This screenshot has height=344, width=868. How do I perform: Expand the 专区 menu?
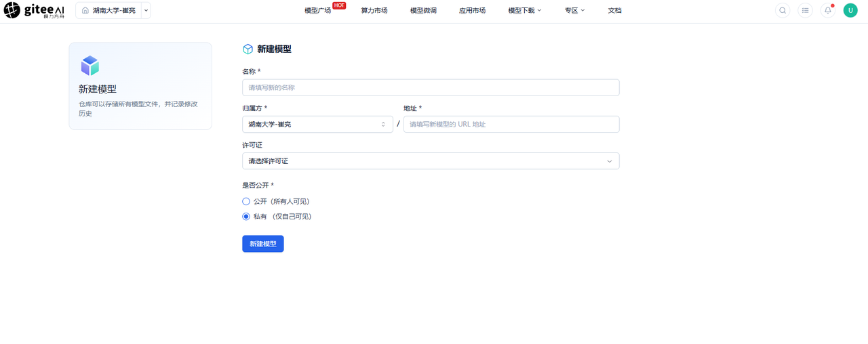[x=574, y=11]
